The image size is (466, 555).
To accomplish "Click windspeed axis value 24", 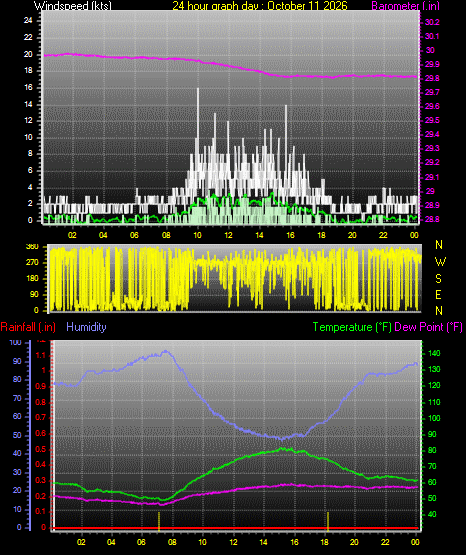I will pyautogui.click(x=28, y=21).
